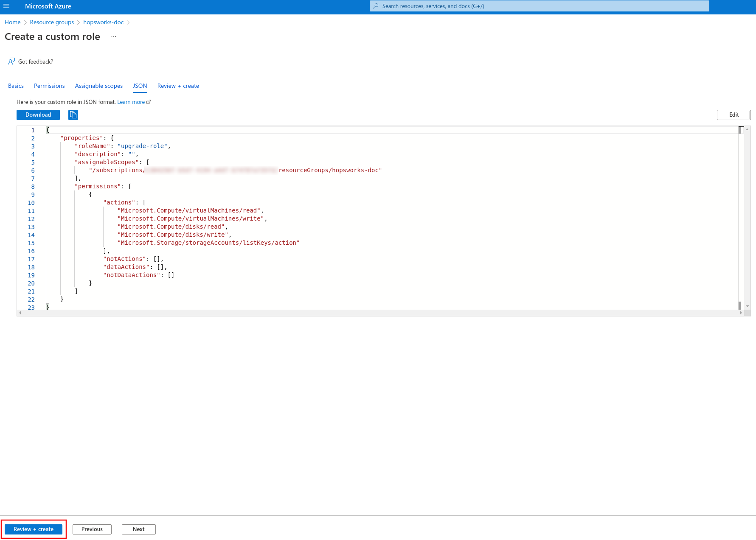Switch to the Basics tab
Viewport: 756px width, 540px height.
coord(16,86)
